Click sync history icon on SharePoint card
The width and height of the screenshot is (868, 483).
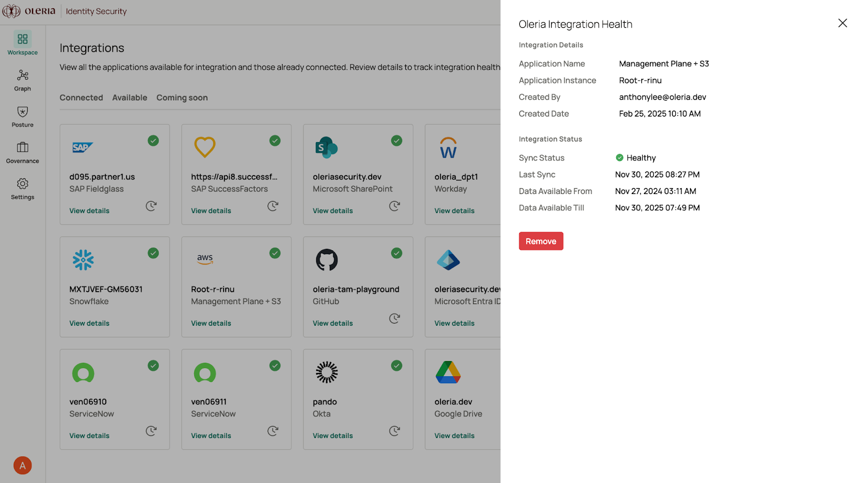(394, 206)
